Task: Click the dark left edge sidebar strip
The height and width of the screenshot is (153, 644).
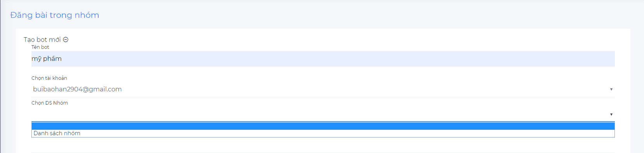Action: pyautogui.click(x=0, y=76)
